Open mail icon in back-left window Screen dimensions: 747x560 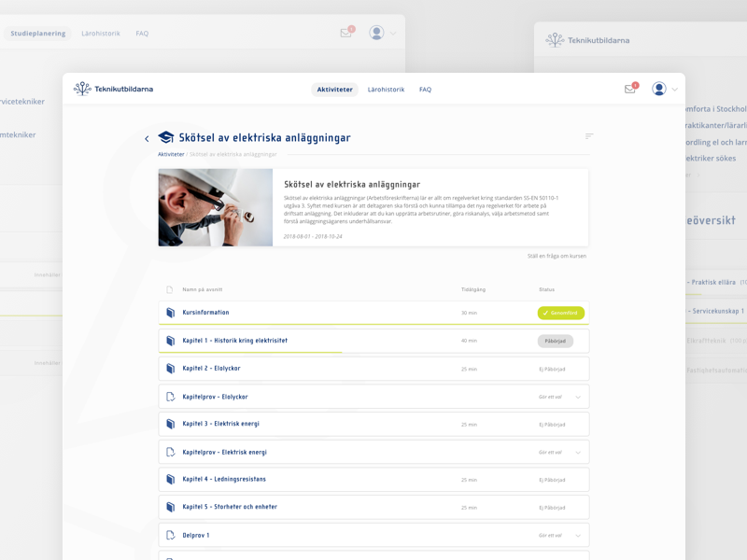(x=347, y=32)
